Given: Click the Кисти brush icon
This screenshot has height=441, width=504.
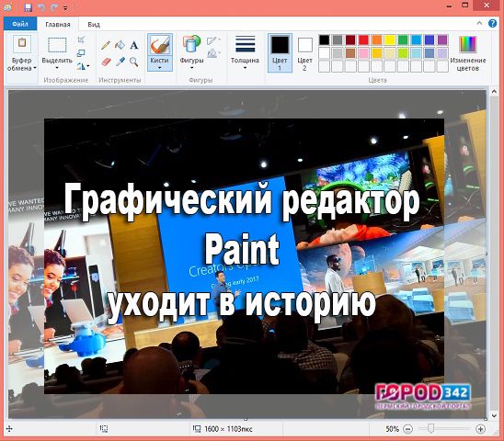Looking at the screenshot, I should coord(160,45).
